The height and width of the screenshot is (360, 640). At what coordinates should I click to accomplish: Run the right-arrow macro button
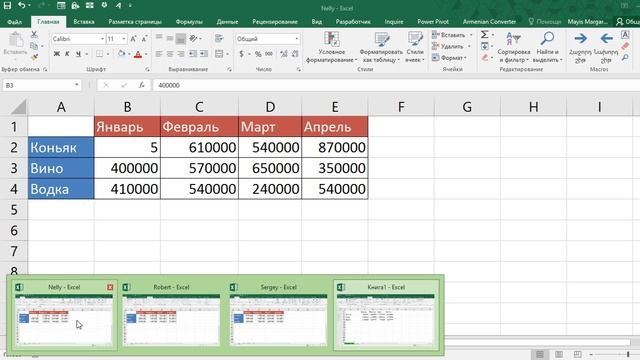(x=580, y=47)
